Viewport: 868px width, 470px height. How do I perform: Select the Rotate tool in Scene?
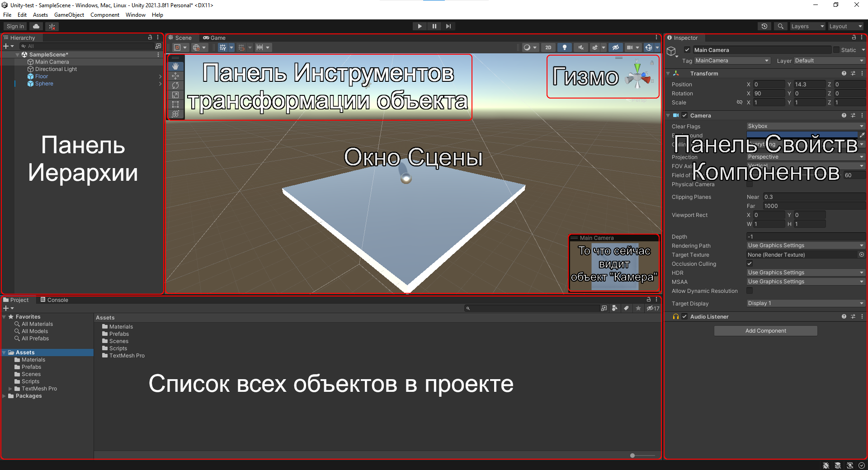[175, 85]
